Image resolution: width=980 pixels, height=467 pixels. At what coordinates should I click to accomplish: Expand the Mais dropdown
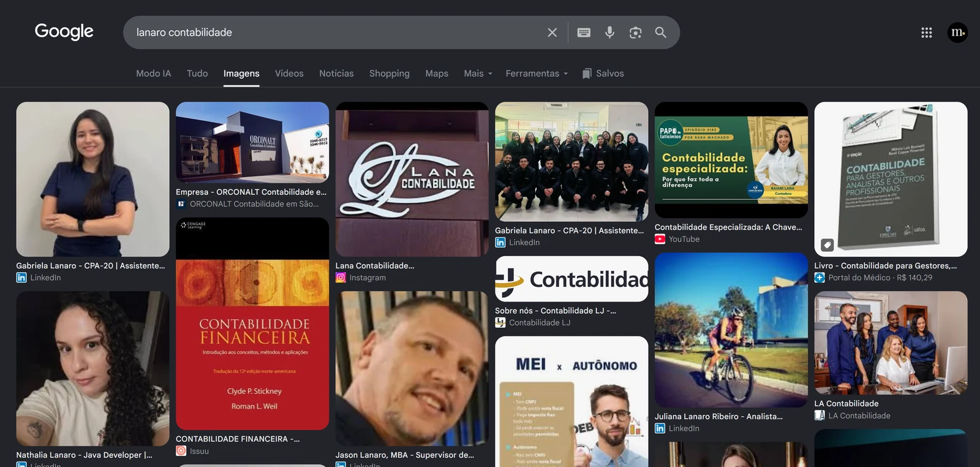coord(478,74)
